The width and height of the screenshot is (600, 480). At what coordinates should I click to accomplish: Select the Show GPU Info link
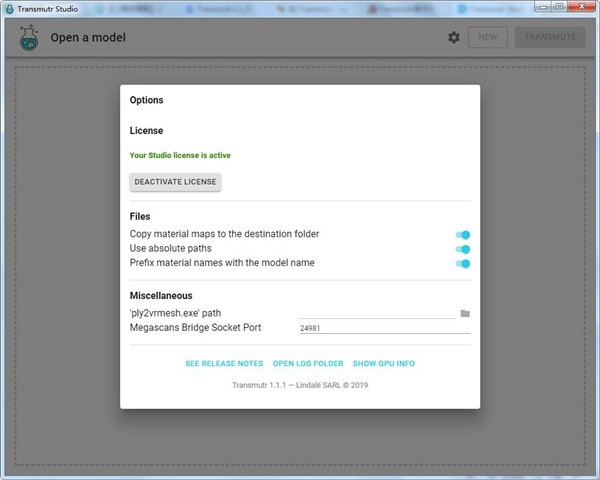(x=383, y=364)
